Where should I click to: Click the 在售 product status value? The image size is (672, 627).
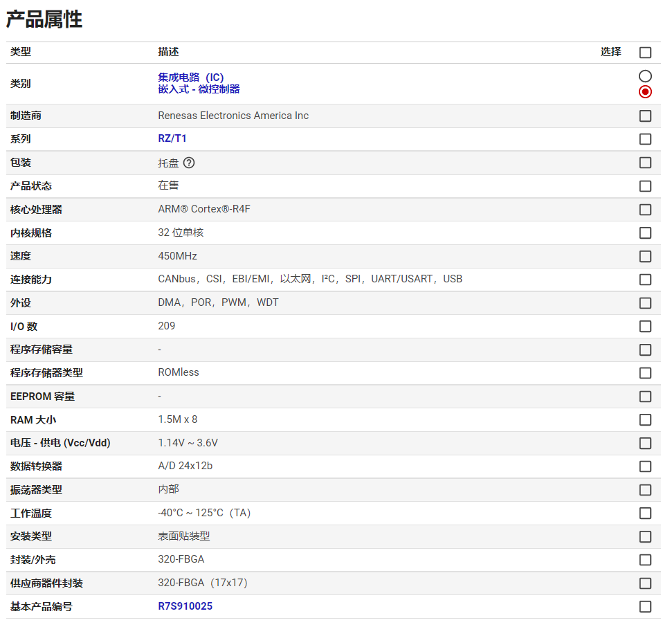(x=168, y=185)
